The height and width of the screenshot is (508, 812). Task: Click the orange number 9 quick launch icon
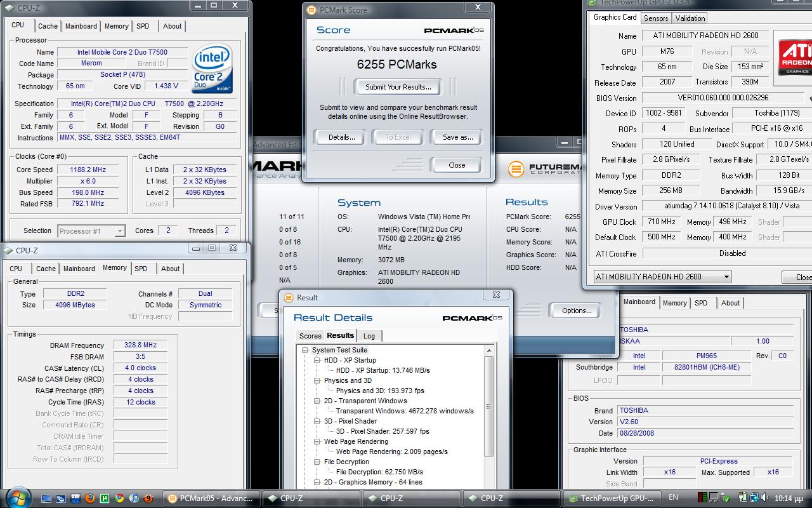(x=148, y=498)
